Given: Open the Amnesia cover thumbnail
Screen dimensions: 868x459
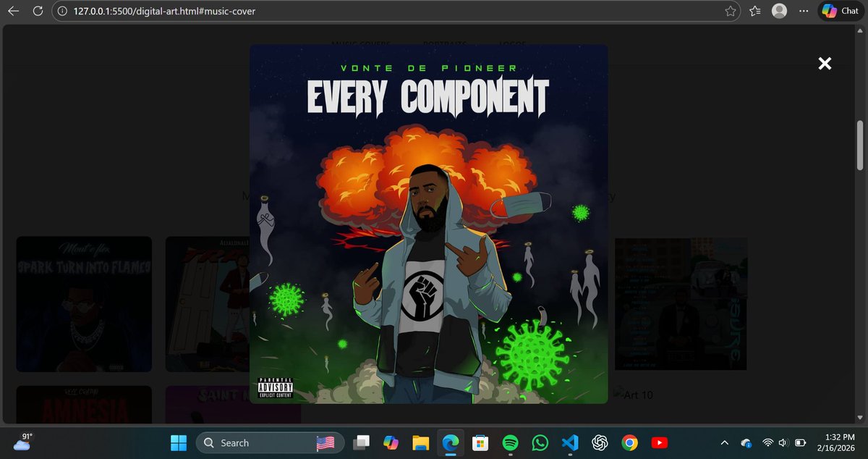Looking at the screenshot, I should click(84, 404).
